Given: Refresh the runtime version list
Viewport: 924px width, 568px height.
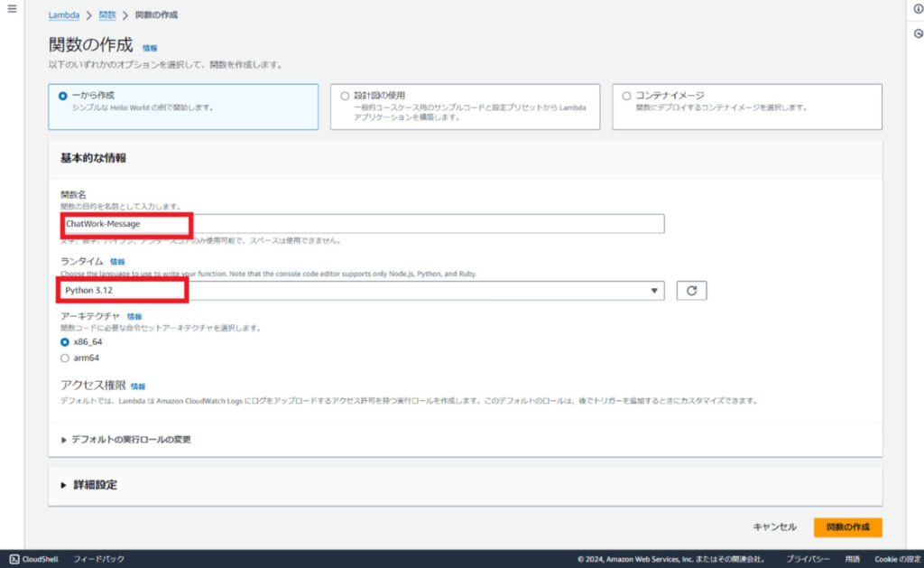Looking at the screenshot, I should [690, 290].
